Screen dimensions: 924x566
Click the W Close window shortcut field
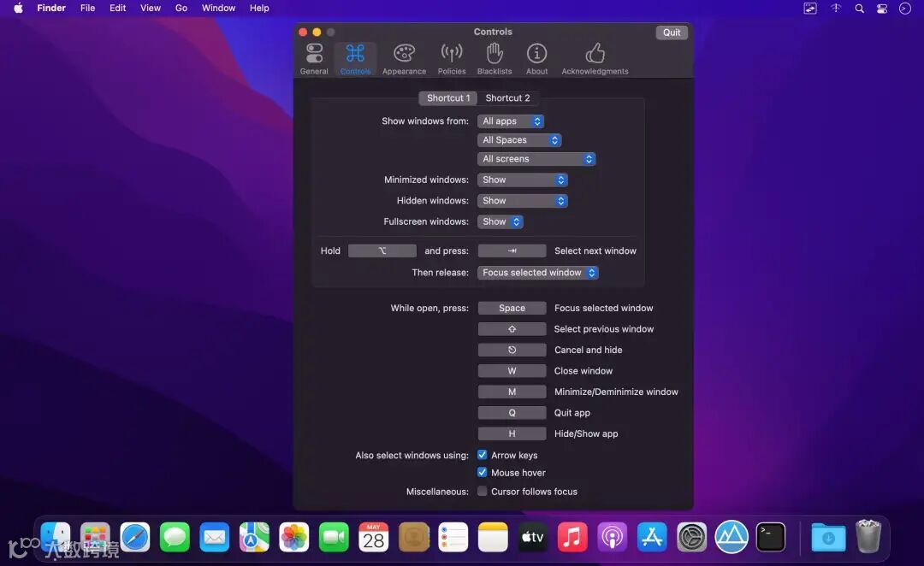click(512, 371)
